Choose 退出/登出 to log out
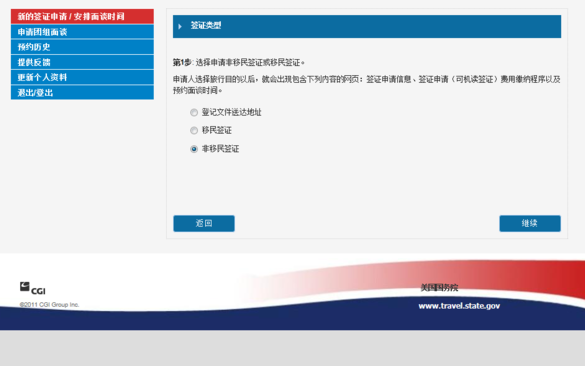Viewport: 585px width, 366px height. click(82, 93)
